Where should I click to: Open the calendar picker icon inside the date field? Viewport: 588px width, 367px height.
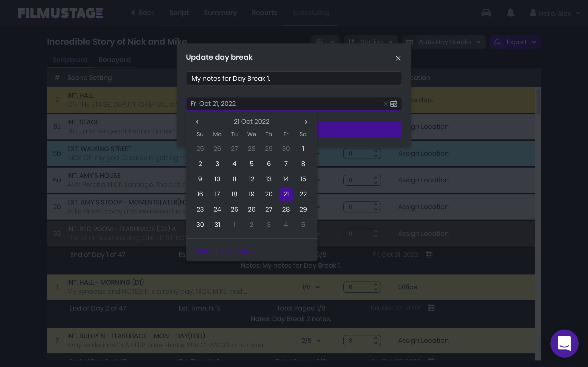pyautogui.click(x=394, y=103)
